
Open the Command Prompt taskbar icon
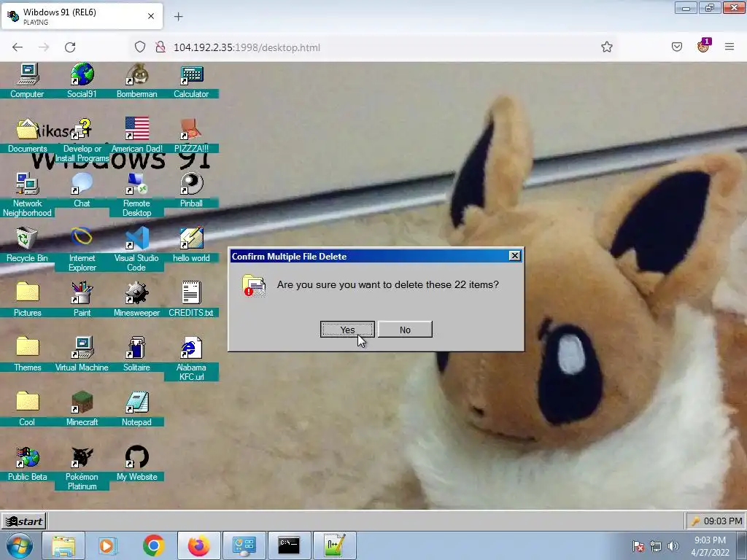tap(289, 545)
